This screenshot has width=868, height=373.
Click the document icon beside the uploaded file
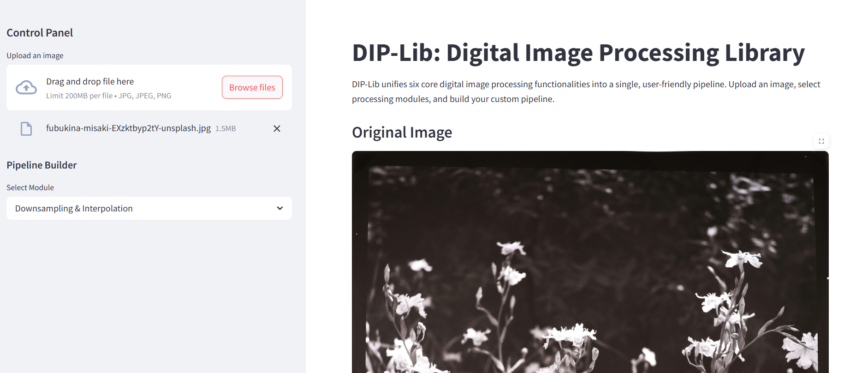click(x=26, y=129)
